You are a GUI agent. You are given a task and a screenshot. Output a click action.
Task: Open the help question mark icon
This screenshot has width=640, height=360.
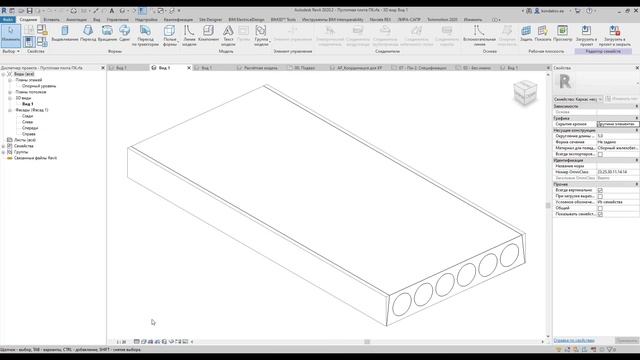(589, 11)
